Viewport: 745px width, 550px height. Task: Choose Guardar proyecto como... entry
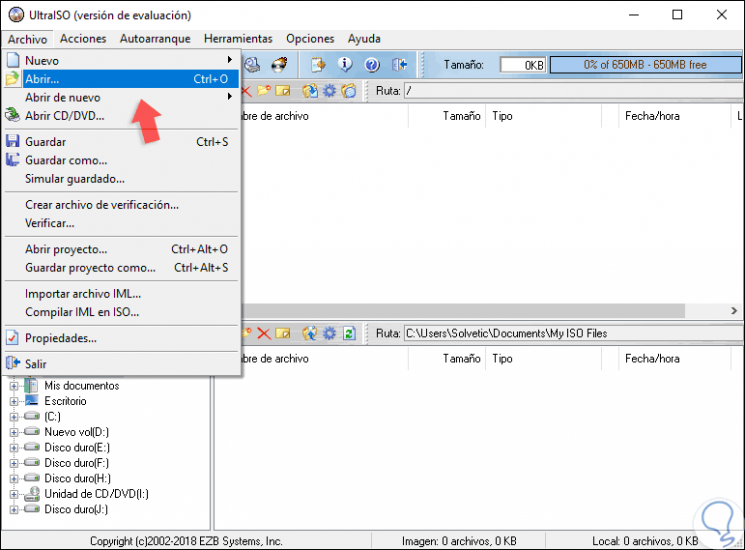pos(122,267)
